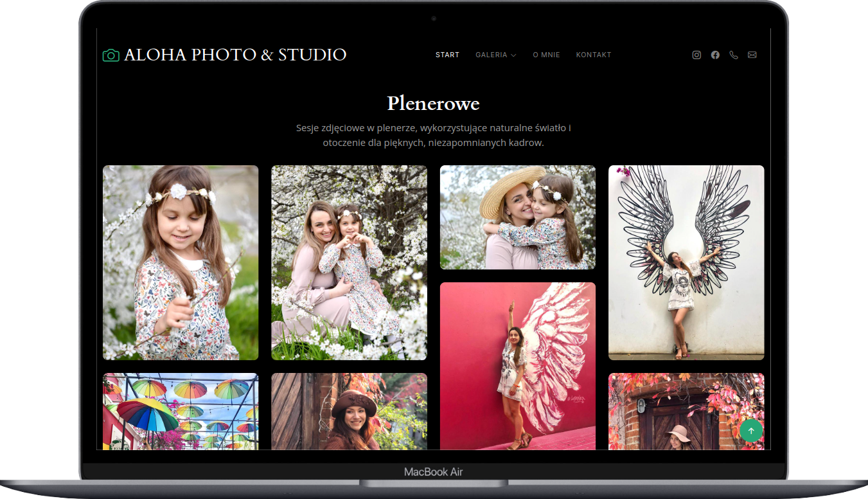Open the Facebook page icon
The image size is (868, 499).
click(715, 55)
